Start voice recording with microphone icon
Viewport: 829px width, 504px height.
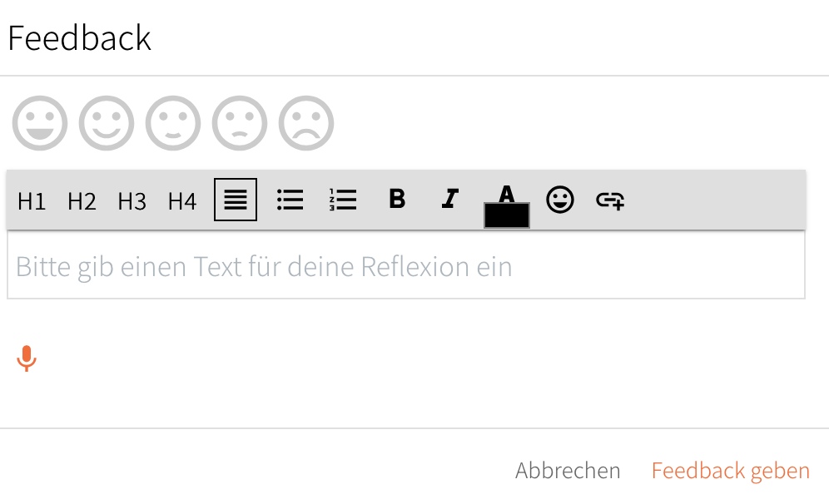[x=27, y=358]
